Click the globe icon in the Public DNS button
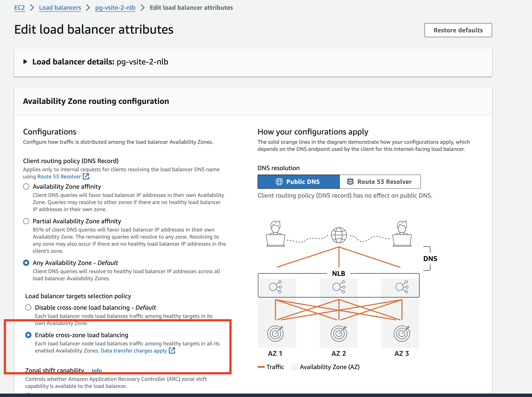 279,182
